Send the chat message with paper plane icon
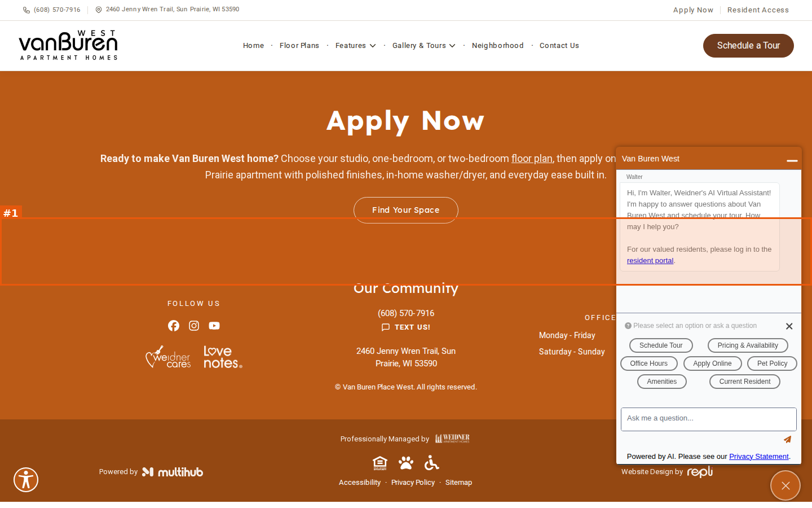Image resolution: width=812 pixels, height=508 pixels. [787, 439]
